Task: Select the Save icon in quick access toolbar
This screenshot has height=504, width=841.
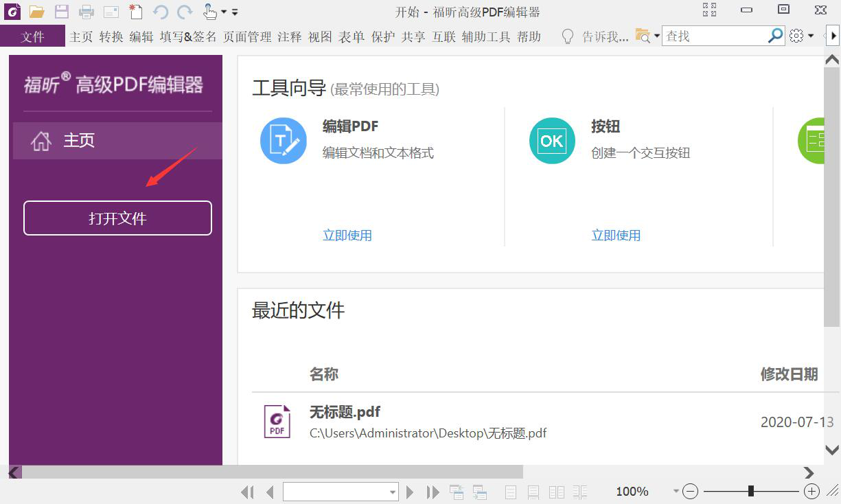Action: coord(60,11)
